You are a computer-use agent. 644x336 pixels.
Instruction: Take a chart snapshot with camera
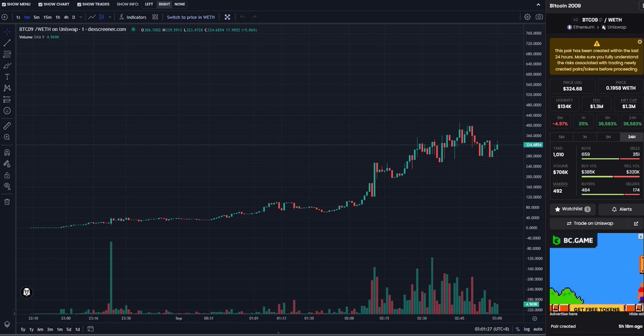pyautogui.click(x=539, y=17)
